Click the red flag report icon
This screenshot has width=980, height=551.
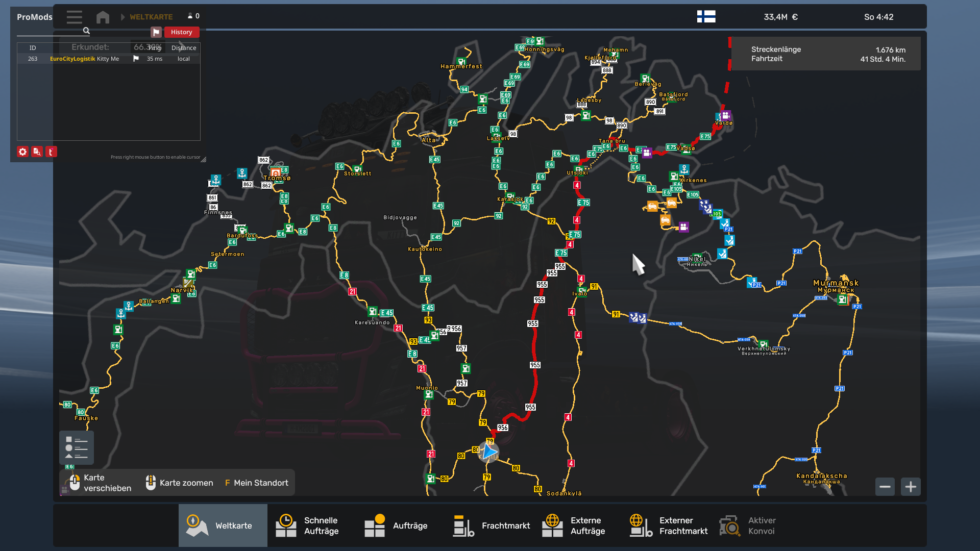(x=156, y=32)
